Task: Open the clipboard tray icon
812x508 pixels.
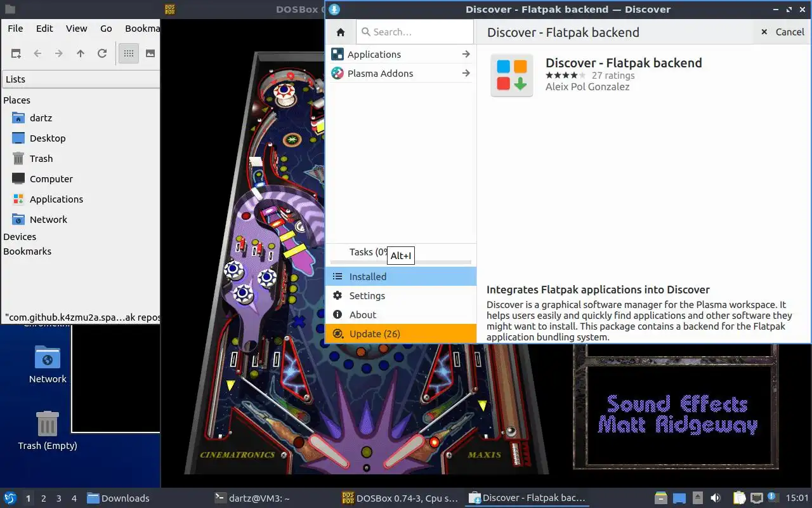Action: tap(739, 498)
